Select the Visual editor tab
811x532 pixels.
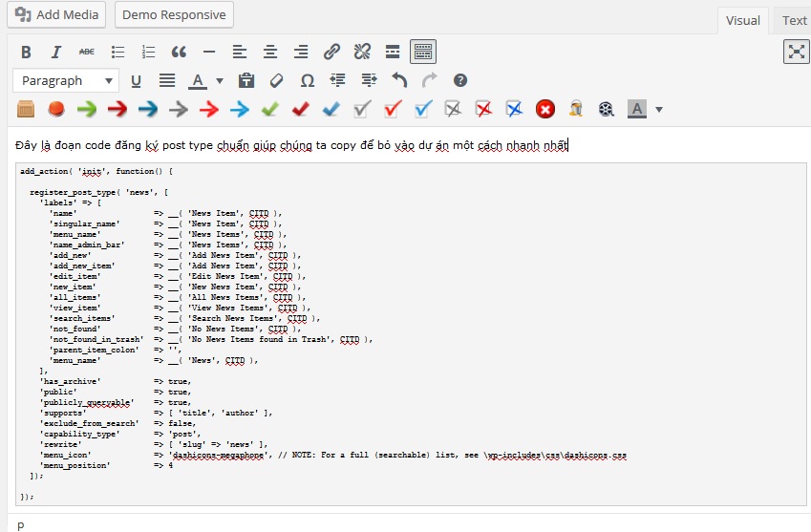click(x=743, y=21)
